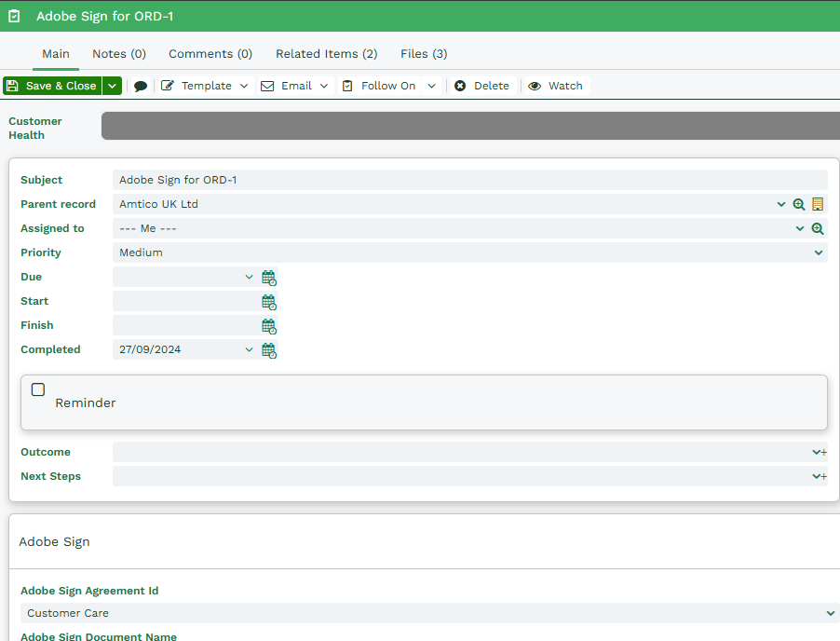Click the Amtico UK Ltd value
Screen dimensions: 840x641
tap(158, 204)
